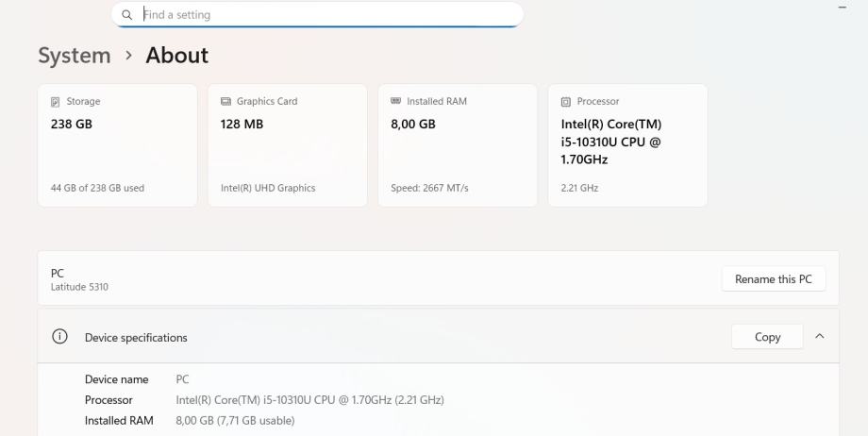Click the Intel Core i5-10310U processor card text

click(x=611, y=142)
